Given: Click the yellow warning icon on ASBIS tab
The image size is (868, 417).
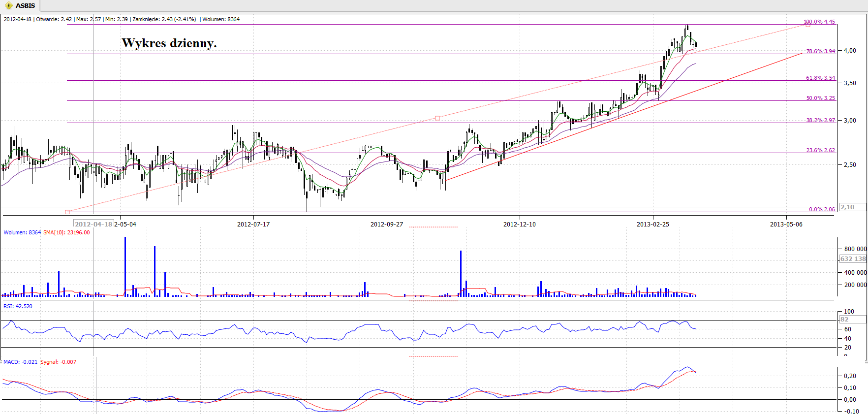Looking at the screenshot, I should click(8, 6).
